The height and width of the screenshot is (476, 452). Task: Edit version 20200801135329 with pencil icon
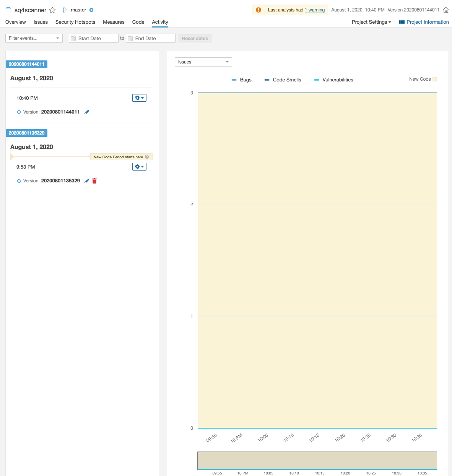pos(87,181)
